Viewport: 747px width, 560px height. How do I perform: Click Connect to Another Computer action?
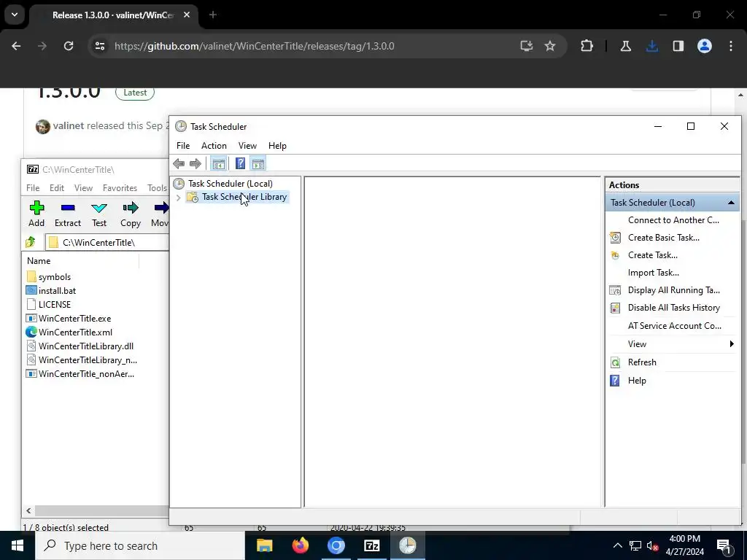[673, 220]
